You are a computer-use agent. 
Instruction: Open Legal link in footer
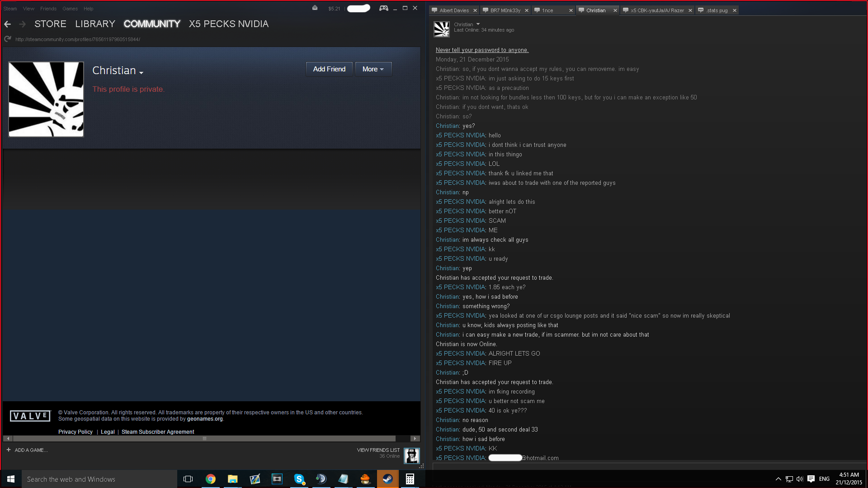pos(108,432)
